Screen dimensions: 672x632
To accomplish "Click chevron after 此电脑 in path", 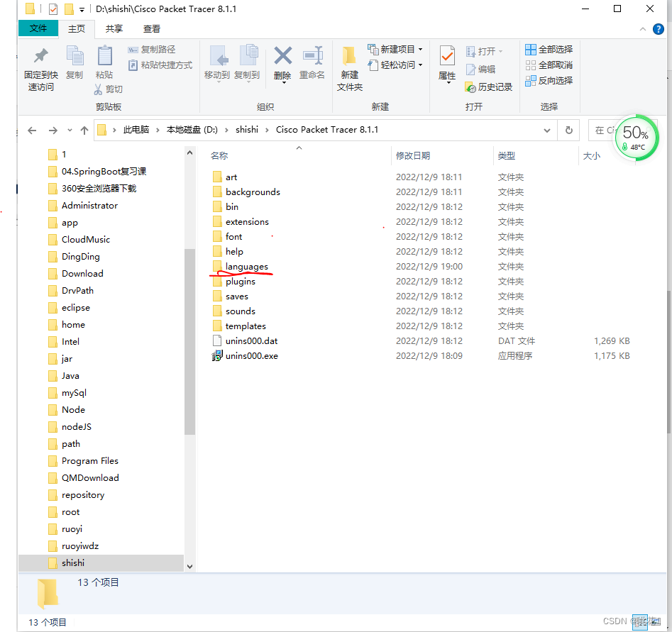I will (158, 130).
